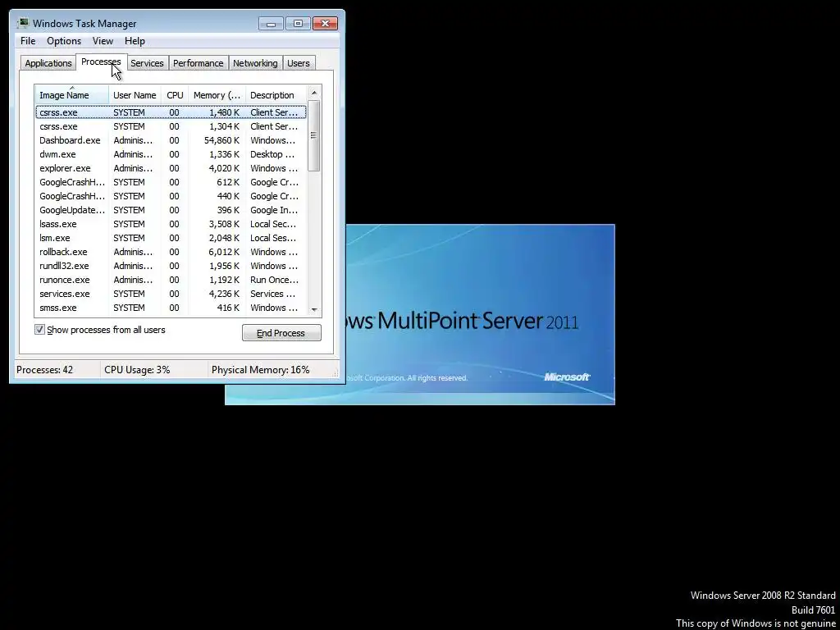Sort by Description column header
Viewport: 840px width, 630px height.
pos(276,95)
